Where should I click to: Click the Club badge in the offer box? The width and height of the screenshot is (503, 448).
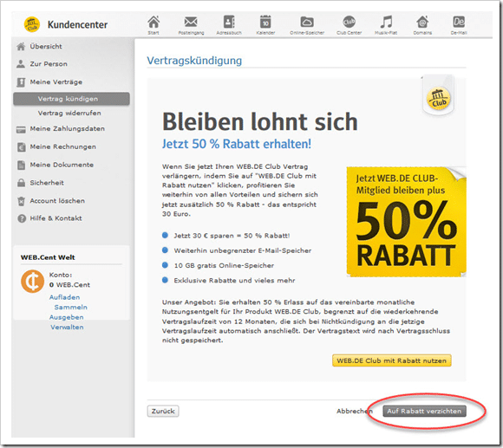click(438, 98)
